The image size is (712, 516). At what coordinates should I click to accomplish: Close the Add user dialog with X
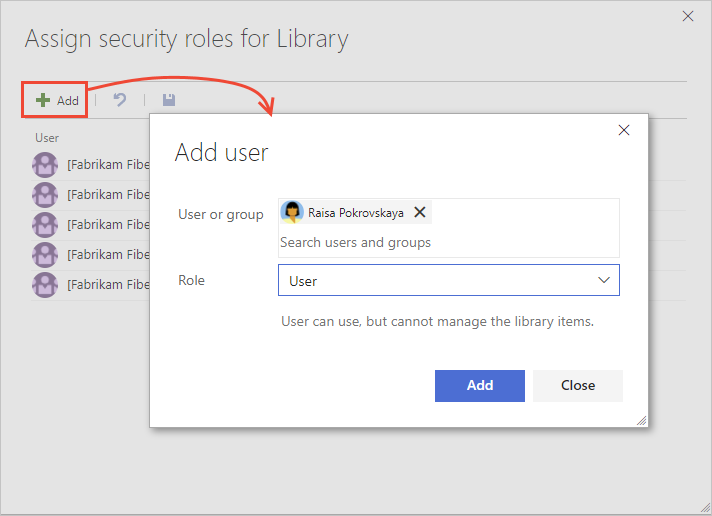[x=624, y=130]
